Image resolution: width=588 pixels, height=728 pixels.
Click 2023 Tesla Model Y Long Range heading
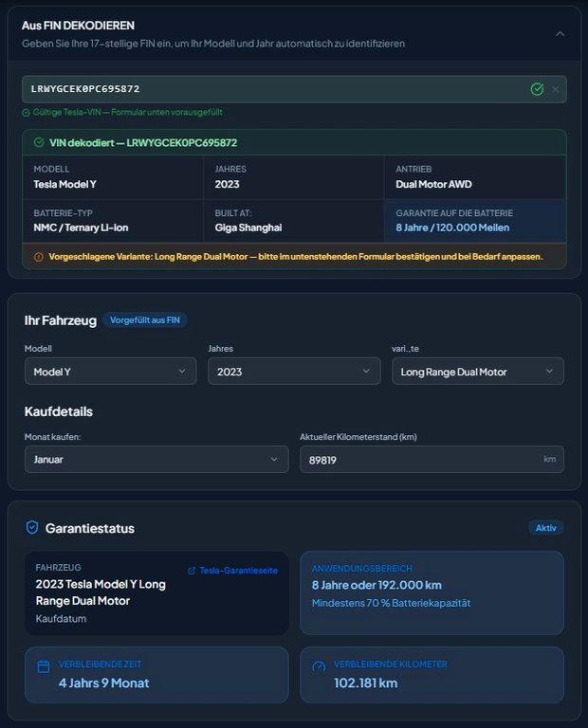pyautogui.click(x=101, y=592)
